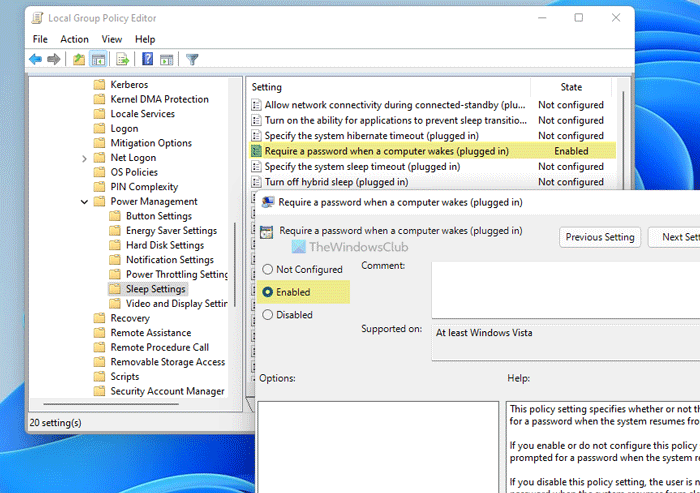Select Removable Storage Access in the tree

(x=168, y=362)
